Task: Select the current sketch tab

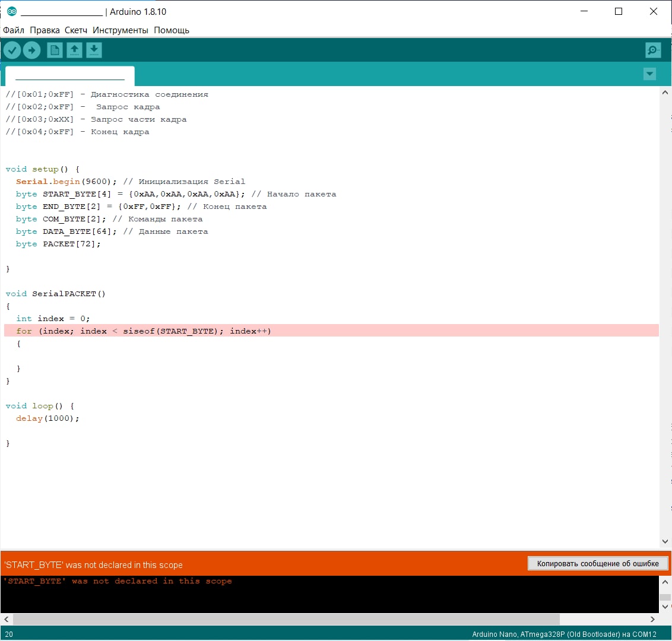Action: click(70, 77)
